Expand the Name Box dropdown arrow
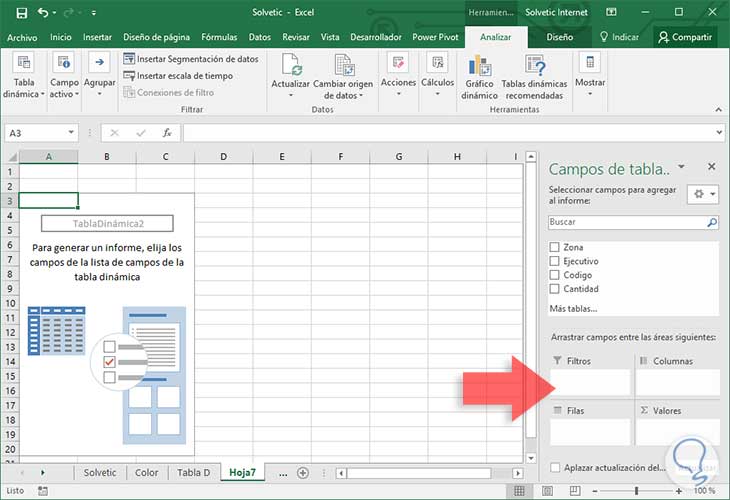 coord(71,132)
